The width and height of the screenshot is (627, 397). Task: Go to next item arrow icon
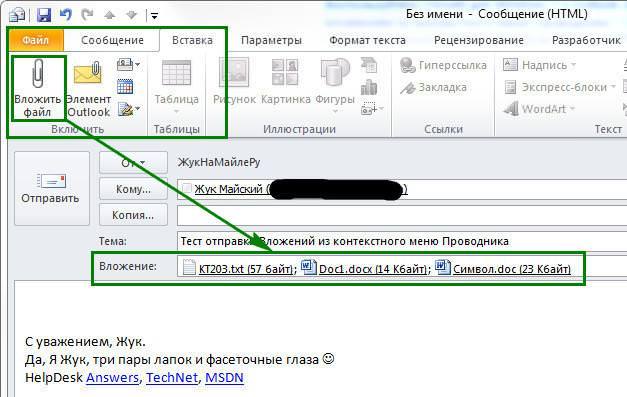pyautogui.click(x=131, y=15)
